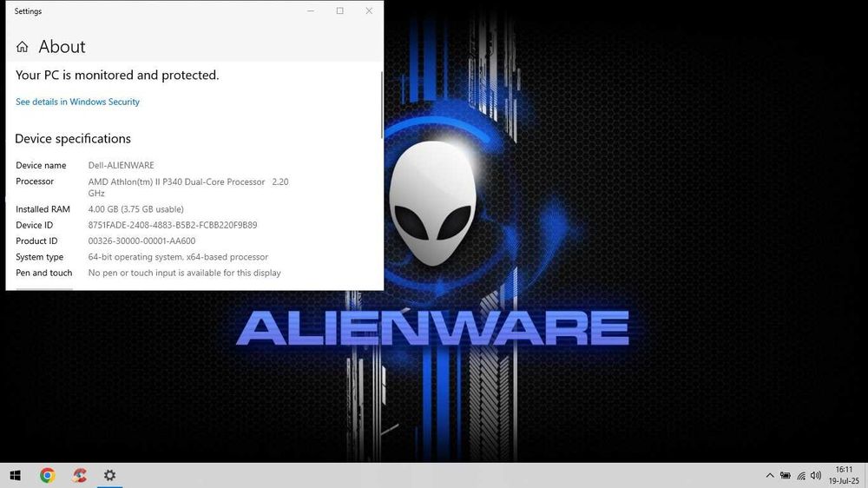868x488 pixels.
Task: Select the Device ID value 8751FADE
Action: 173,225
